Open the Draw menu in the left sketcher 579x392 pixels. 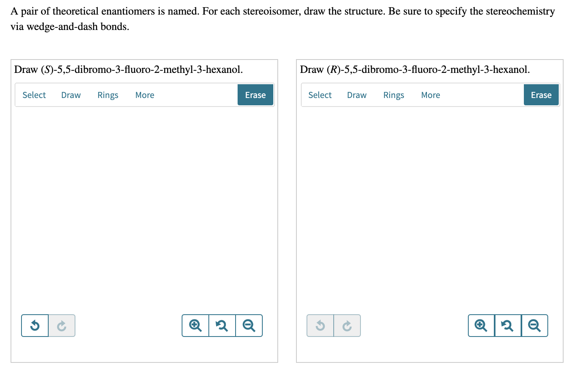tap(71, 95)
